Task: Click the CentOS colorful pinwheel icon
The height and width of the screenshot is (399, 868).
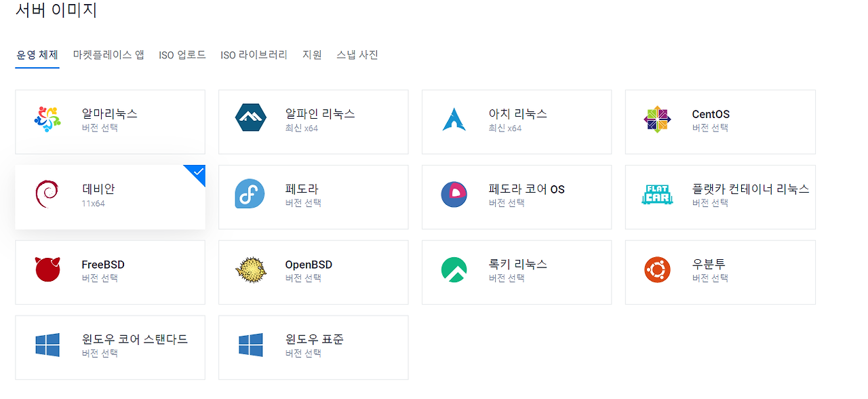Action: point(657,119)
